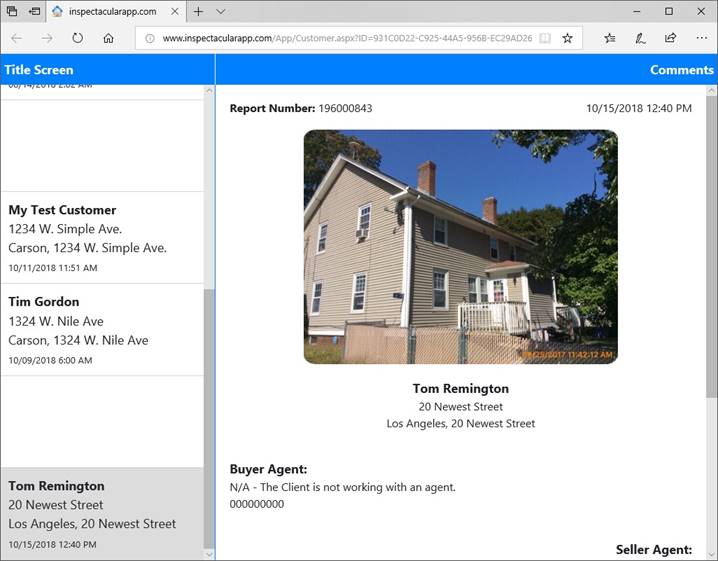Close the inspectacularapp.com tab
The image size is (718, 561).
click(x=175, y=11)
